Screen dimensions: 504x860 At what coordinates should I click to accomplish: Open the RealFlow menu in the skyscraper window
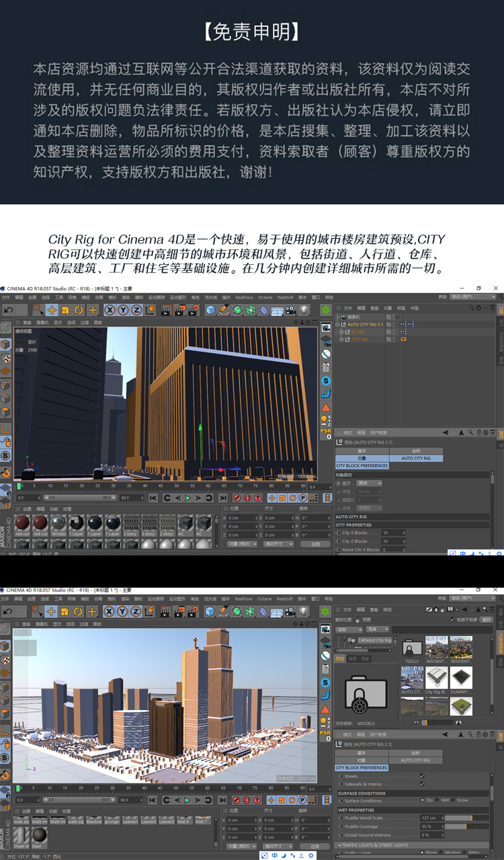(x=243, y=297)
